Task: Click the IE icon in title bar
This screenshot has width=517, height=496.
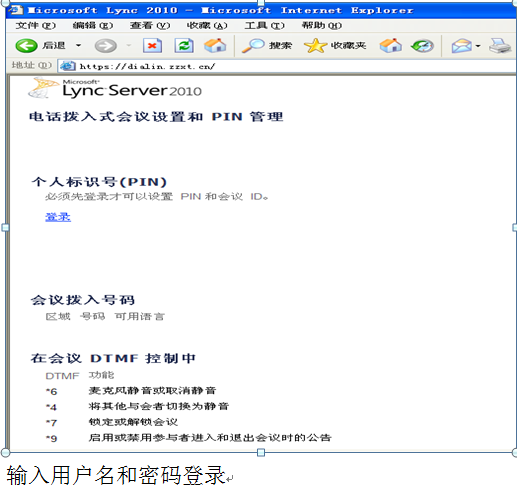Action: click(15, 10)
